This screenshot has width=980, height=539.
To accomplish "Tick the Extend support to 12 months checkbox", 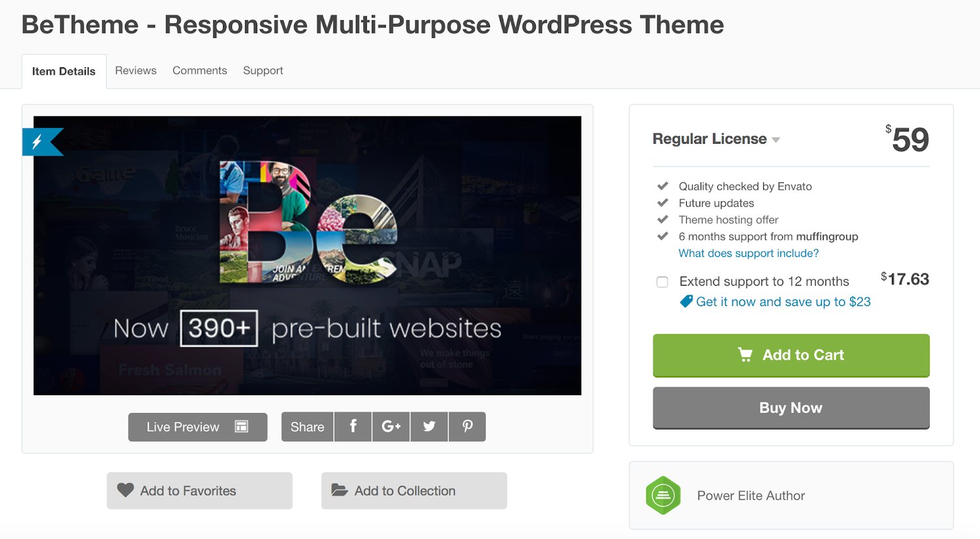I will 662,282.
